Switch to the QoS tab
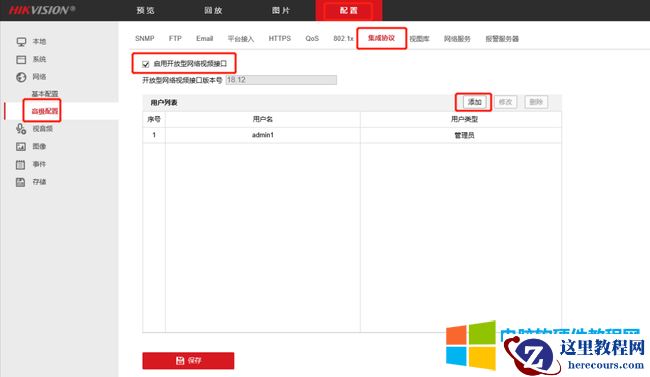 [312, 39]
